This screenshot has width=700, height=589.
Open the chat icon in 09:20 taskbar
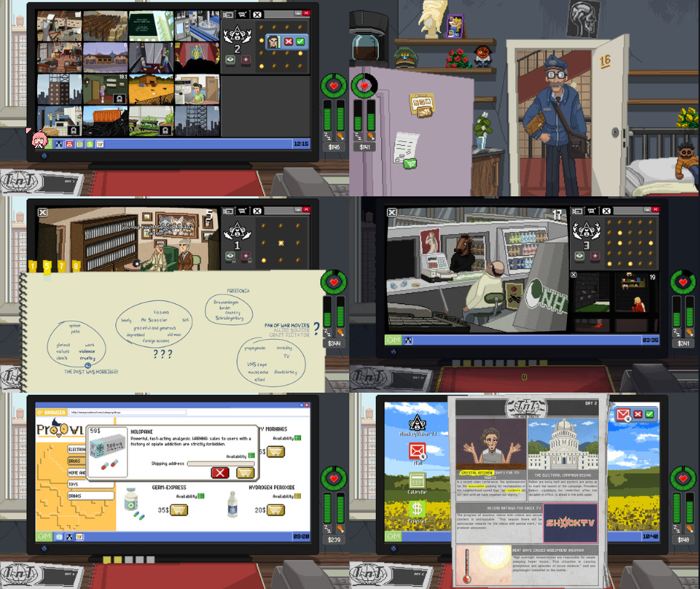(x=59, y=537)
